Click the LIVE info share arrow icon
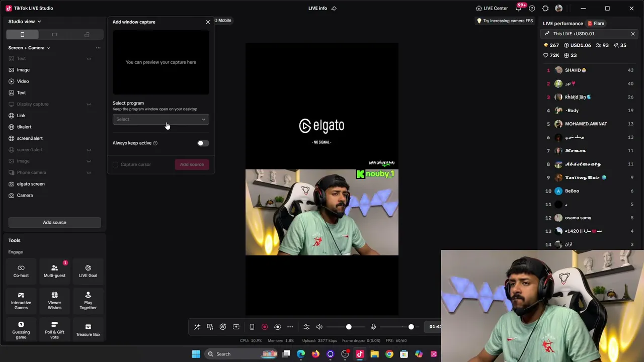This screenshot has width=644, height=362. 334,8
